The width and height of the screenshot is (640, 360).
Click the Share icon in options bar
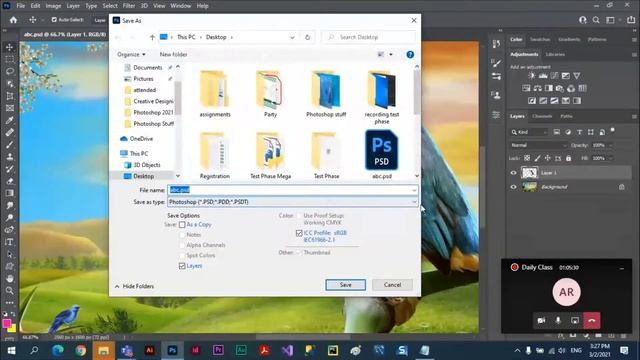pos(631,20)
